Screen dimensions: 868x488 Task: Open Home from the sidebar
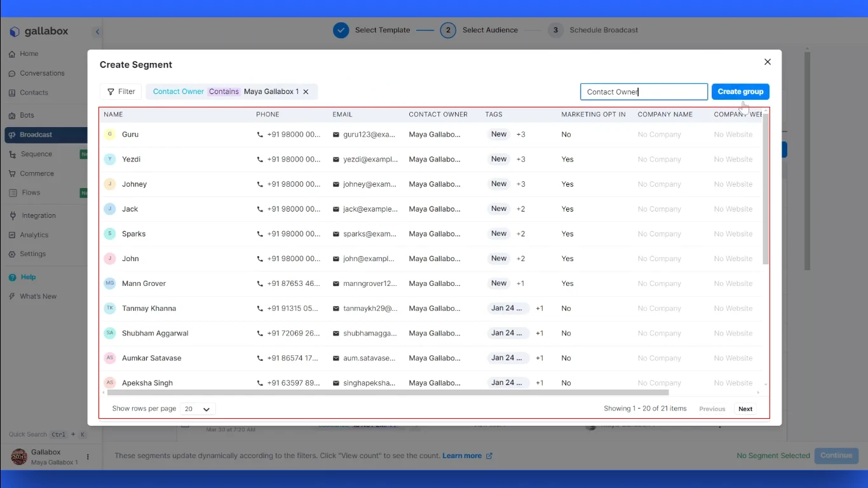coord(29,54)
